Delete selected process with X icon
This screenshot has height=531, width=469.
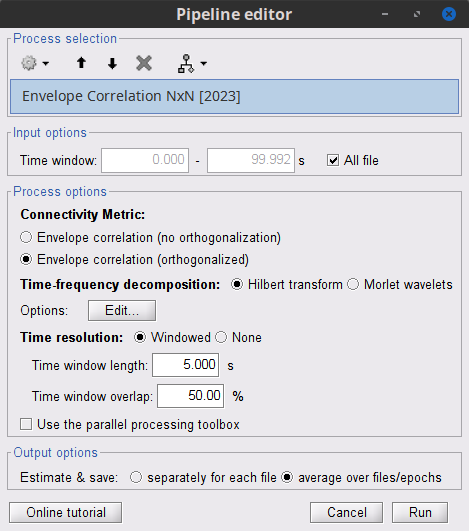144,63
